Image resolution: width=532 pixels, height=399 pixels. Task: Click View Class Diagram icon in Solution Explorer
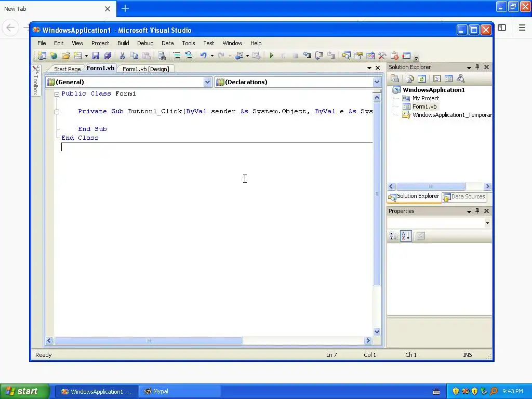[460, 79]
